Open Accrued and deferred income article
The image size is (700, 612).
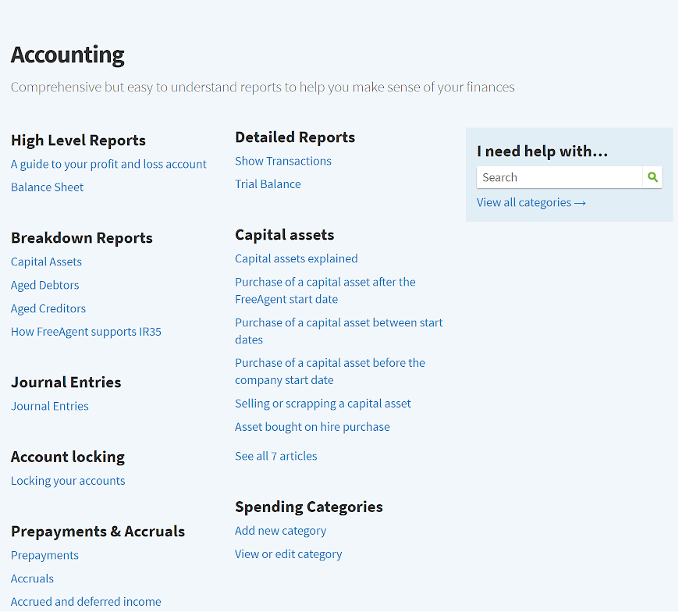click(86, 602)
